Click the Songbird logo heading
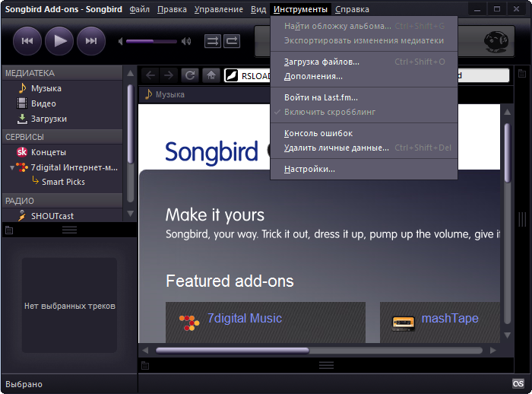This screenshot has height=394, width=532. 211,152
